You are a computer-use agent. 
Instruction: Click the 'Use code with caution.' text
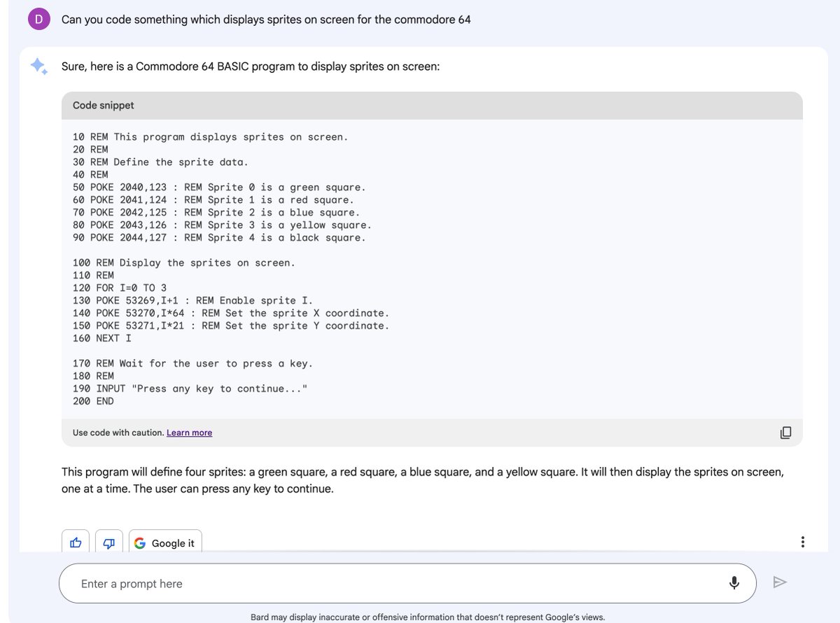118,433
